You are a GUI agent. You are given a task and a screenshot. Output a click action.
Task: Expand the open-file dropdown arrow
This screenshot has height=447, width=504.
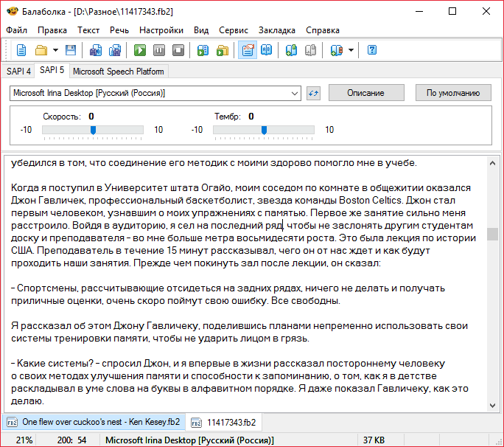[x=55, y=50]
